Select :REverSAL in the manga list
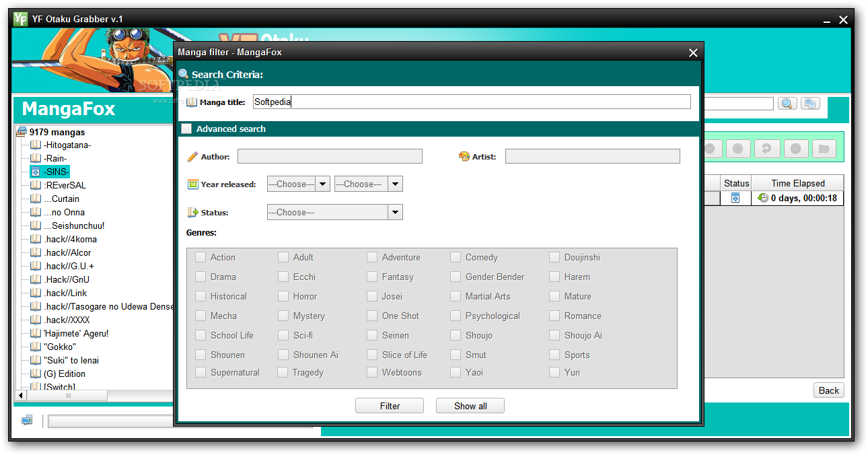 pyautogui.click(x=65, y=185)
